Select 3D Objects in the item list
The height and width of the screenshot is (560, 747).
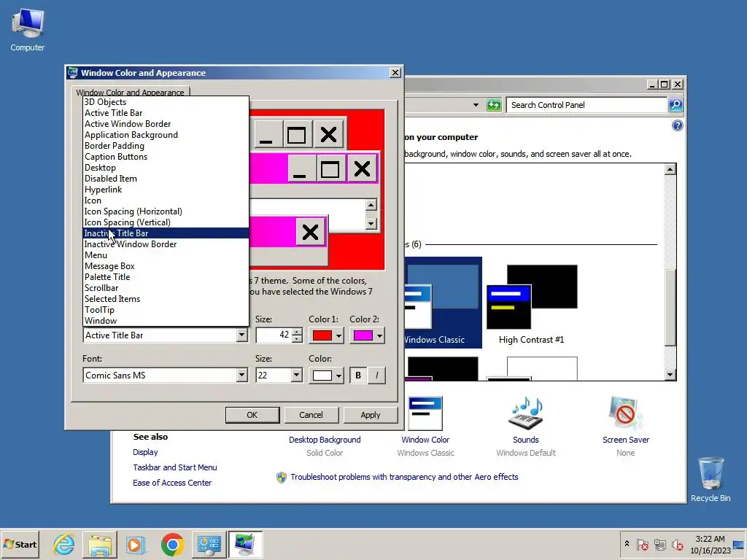(166, 102)
